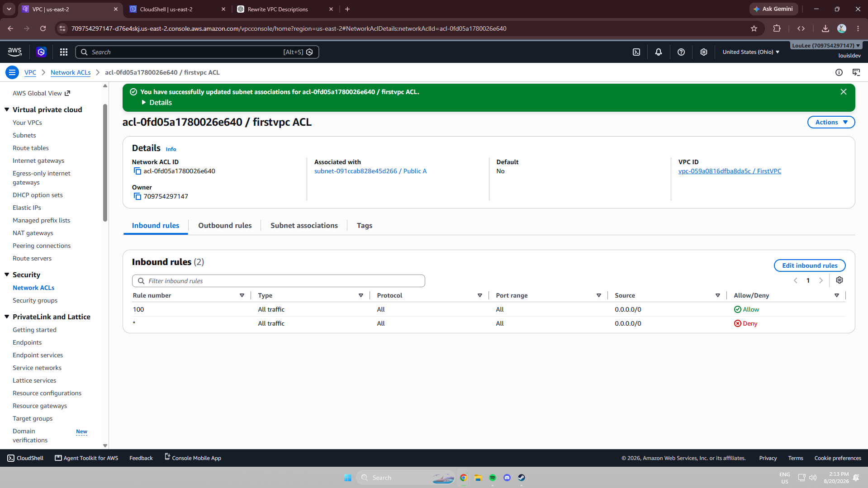Switch to the Tags tab
This screenshot has height=488, width=868.
[365, 225]
